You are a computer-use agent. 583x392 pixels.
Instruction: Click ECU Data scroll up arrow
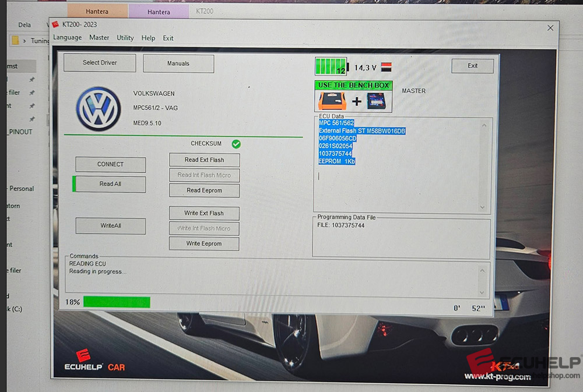pyautogui.click(x=484, y=125)
